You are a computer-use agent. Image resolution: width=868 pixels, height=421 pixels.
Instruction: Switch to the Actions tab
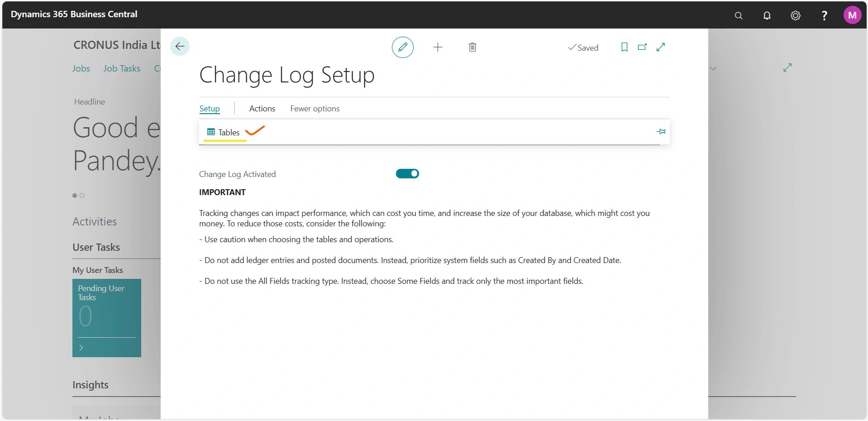[262, 108]
